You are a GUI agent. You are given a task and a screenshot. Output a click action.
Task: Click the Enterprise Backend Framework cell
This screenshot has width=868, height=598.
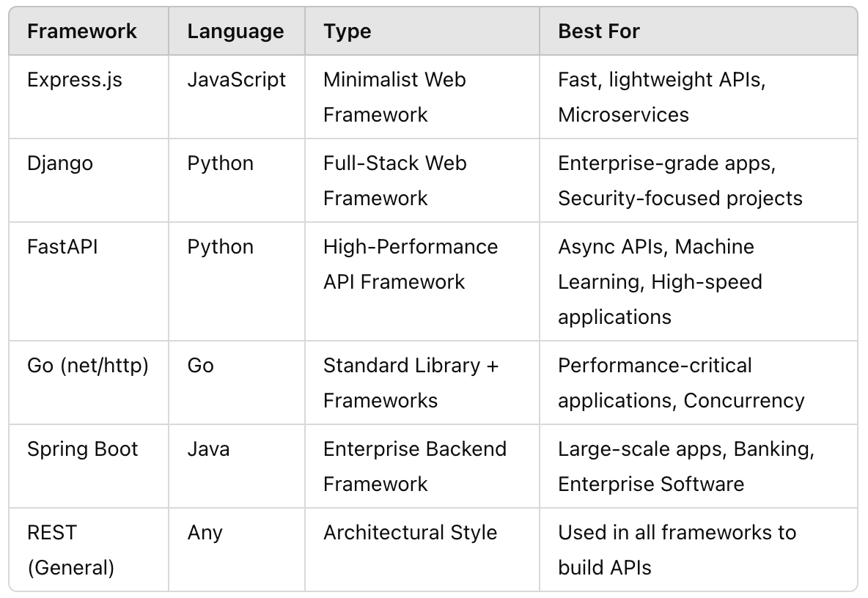click(414, 466)
